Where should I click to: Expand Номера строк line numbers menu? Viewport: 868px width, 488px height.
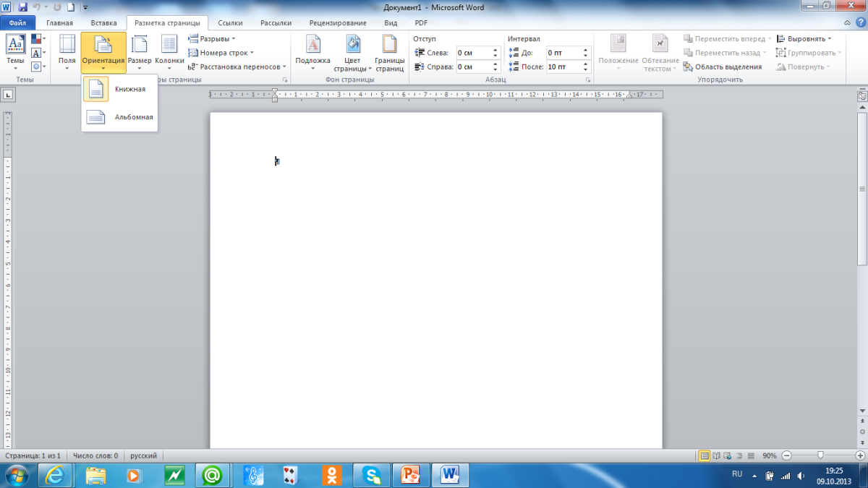[221, 53]
